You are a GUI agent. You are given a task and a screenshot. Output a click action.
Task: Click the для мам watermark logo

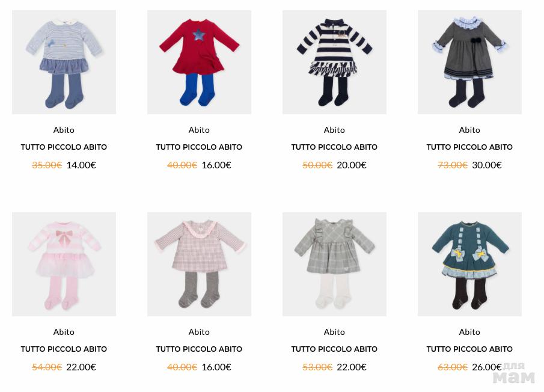[x=514, y=373]
